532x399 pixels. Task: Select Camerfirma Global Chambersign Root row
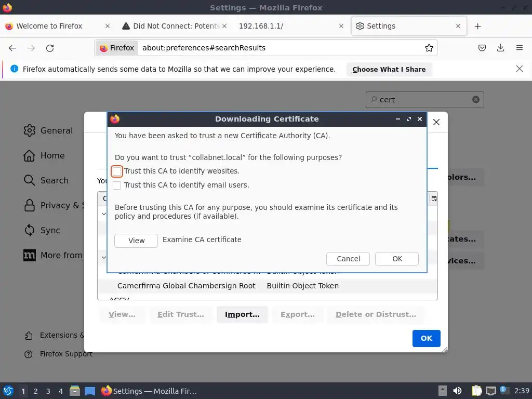pyautogui.click(x=267, y=286)
